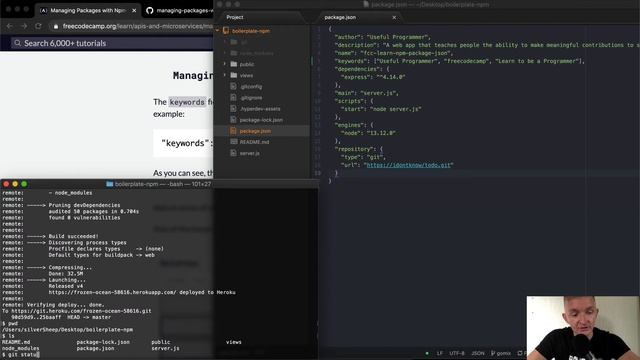Click the README.md book icon
The width and height of the screenshot is (640, 360).
[233, 142]
